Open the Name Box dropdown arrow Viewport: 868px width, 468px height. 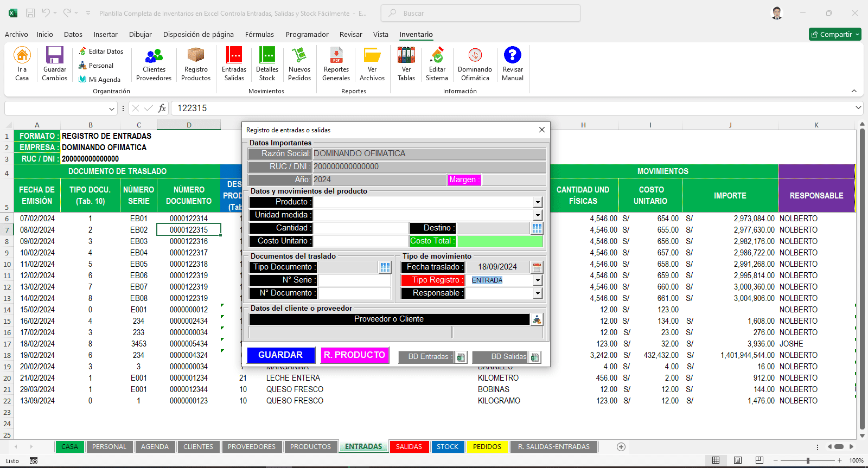click(x=112, y=108)
